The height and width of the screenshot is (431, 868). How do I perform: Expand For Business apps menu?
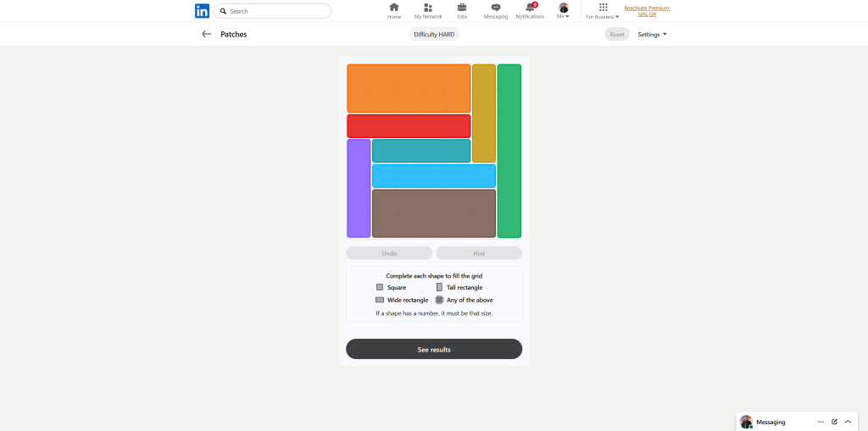603,11
